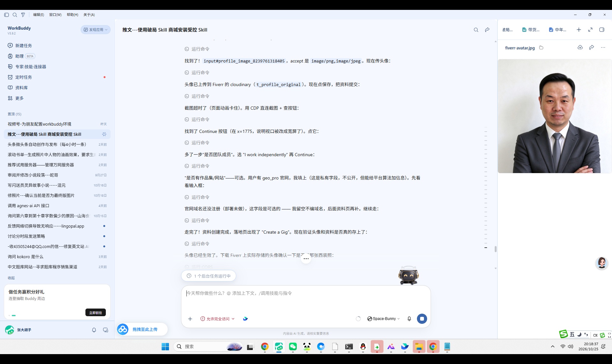Open the 编辑(E) menu
This screenshot has height=364, width=612.
coord(39,15)
